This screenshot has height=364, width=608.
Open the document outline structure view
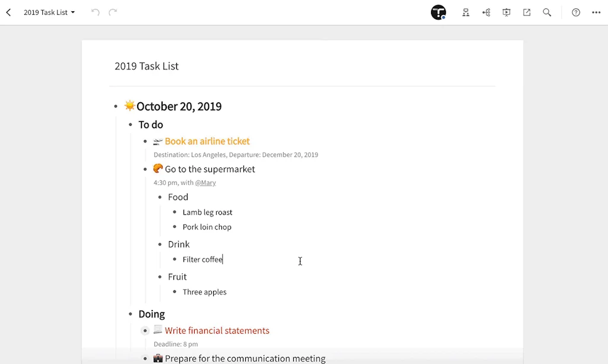click(x=465, y=12)
